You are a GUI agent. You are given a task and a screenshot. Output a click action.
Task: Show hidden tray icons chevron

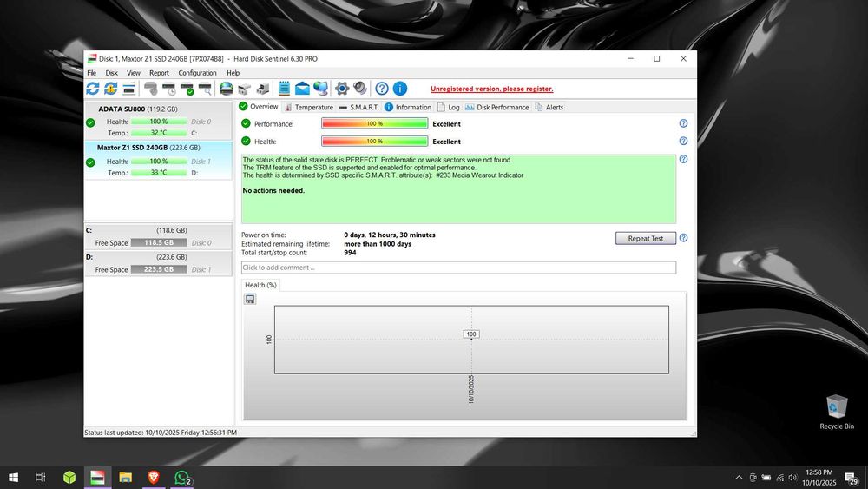click(x=739, y=478)
